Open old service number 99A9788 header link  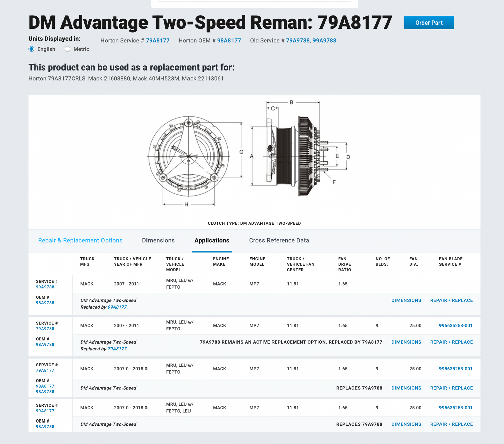tap(324, 41)
